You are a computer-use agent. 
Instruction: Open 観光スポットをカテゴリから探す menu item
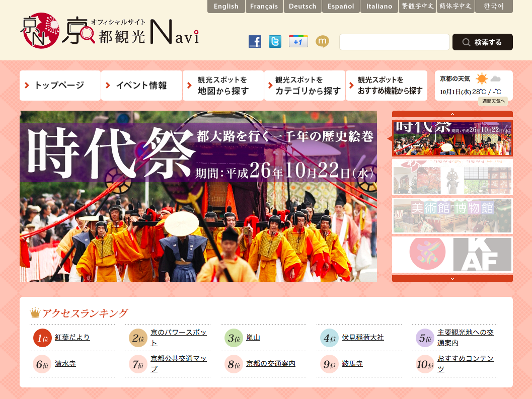(305, 86)
